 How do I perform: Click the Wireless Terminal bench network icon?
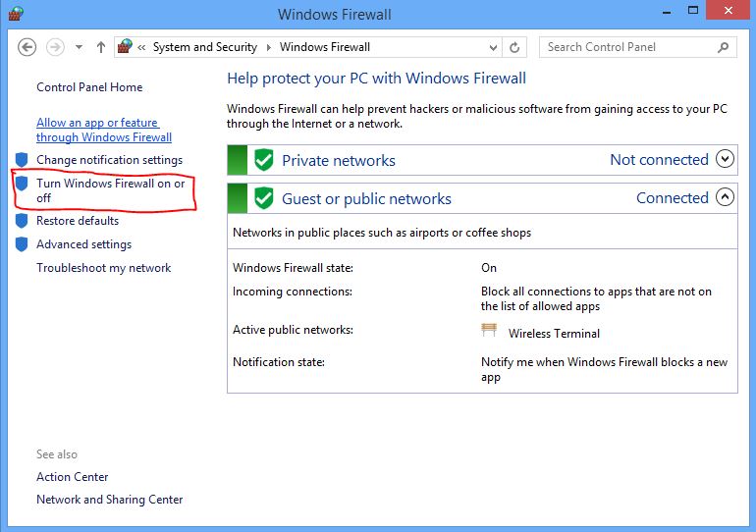pos(489,331)
